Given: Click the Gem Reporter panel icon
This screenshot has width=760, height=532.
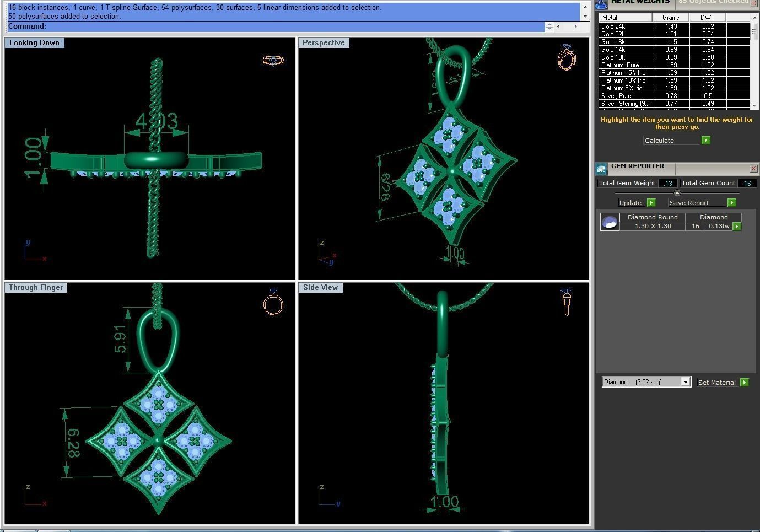Looking at the screenshot, I should point(601,168).
